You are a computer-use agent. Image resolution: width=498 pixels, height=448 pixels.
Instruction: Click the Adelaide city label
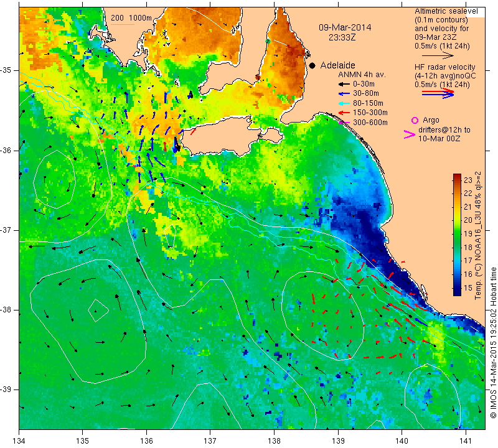pos(337,65)
